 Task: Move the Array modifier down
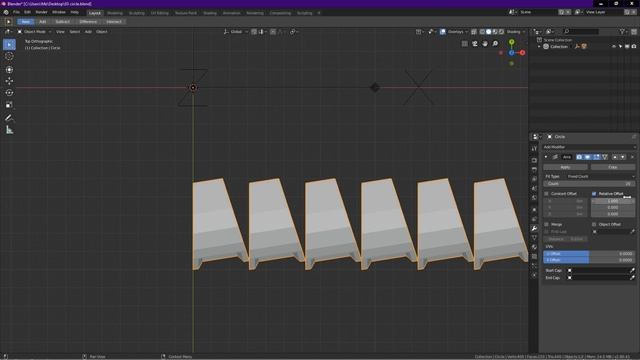[x=622, y=157]
